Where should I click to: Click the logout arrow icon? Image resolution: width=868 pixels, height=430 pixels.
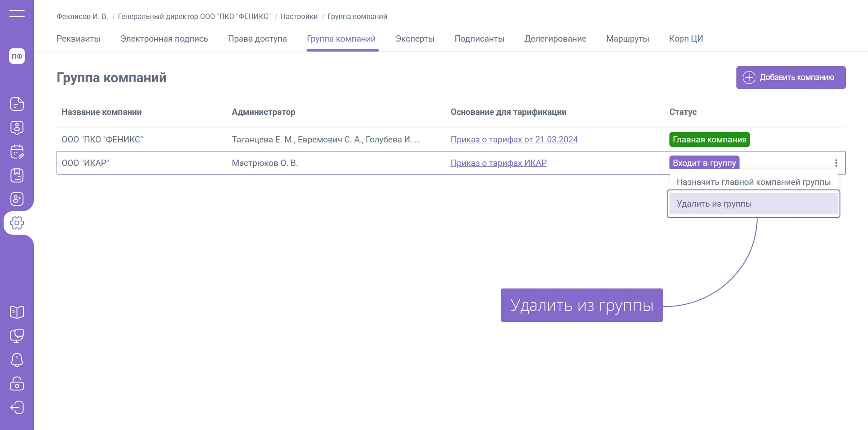(x=17, y=408)
